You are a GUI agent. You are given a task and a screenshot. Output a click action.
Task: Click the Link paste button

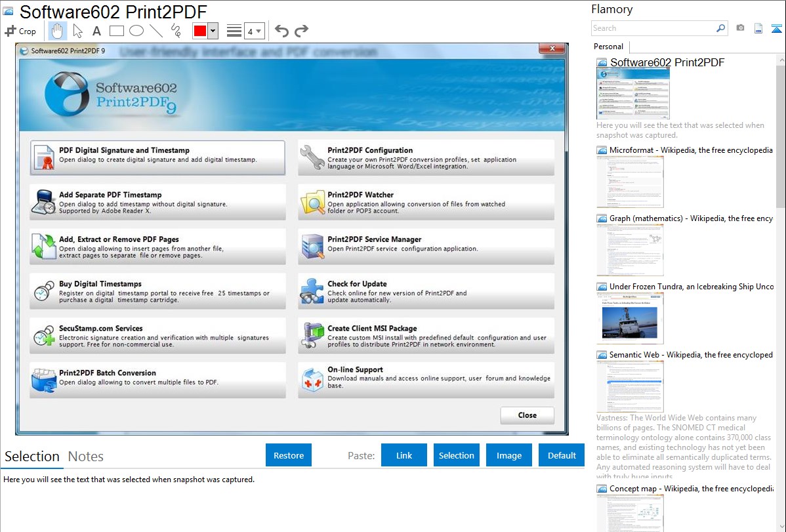(x=404, y=455)
